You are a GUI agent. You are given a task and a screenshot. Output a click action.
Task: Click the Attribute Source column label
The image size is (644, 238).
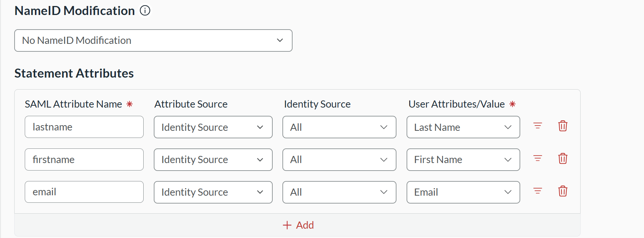pos(191,104)
